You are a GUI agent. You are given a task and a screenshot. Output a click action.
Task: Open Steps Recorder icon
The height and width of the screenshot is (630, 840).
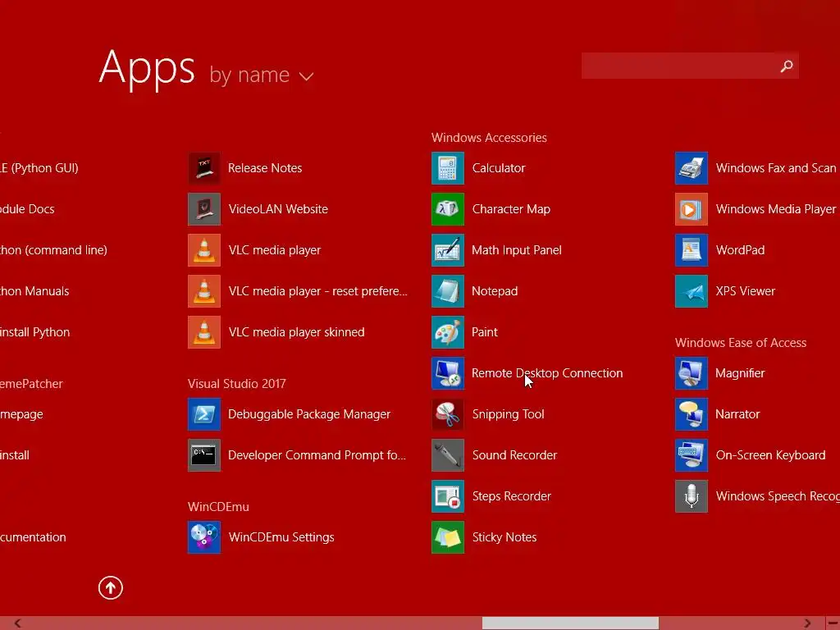click(448, 496)
